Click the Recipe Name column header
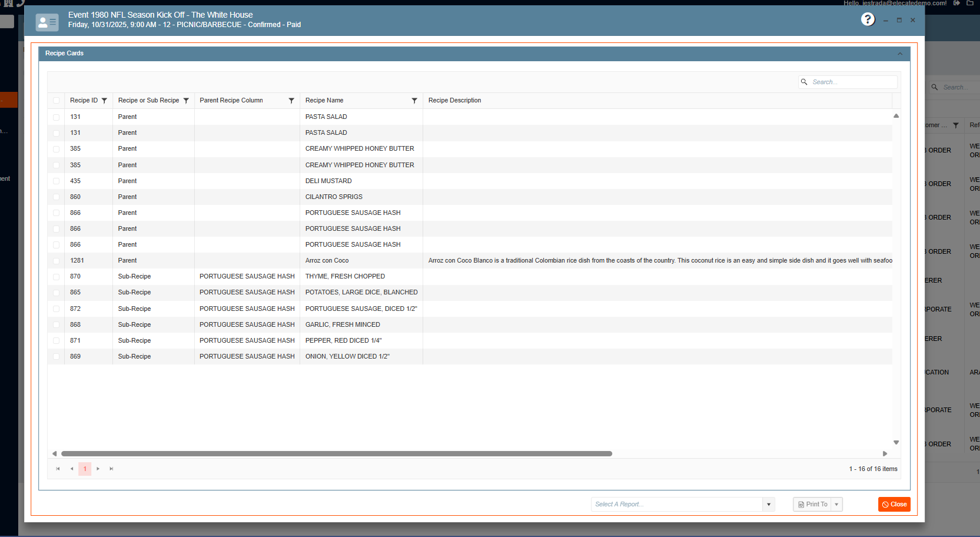Image resolution: width=980 pixels, height=537 pixels. [324, 101]
